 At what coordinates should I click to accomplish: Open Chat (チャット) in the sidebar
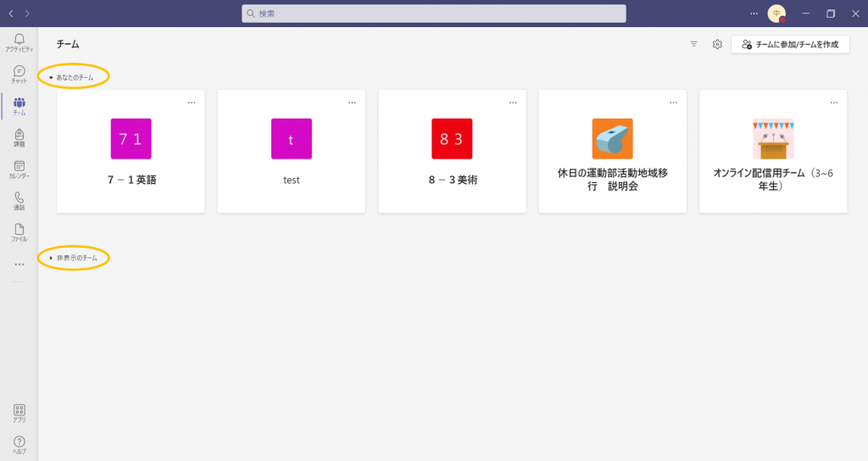coord(19,74)
